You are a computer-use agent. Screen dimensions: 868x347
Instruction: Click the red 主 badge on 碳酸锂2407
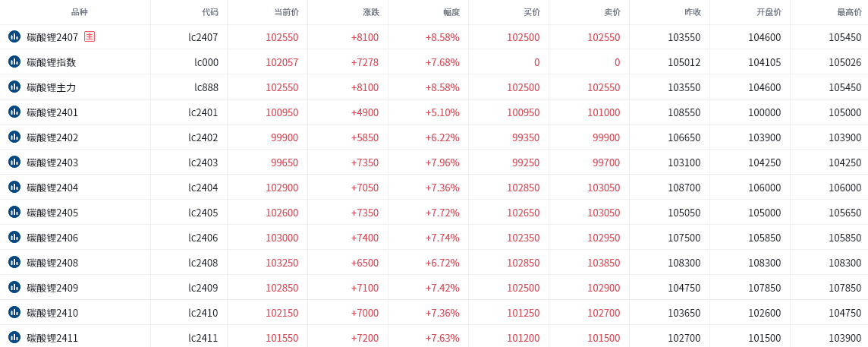point(90,36)
